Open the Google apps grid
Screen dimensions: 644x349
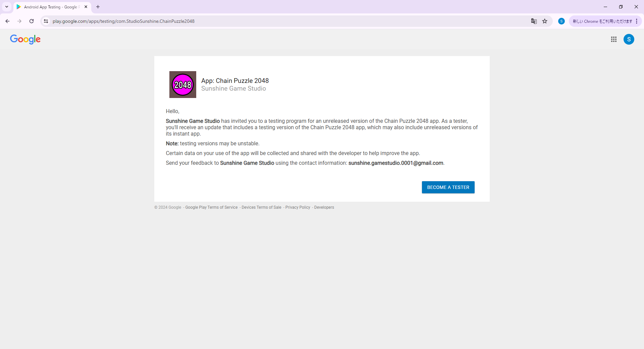coord(614,39)
